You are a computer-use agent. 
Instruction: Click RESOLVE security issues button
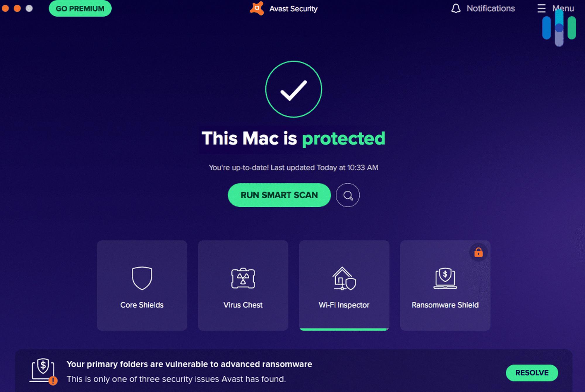532,372
